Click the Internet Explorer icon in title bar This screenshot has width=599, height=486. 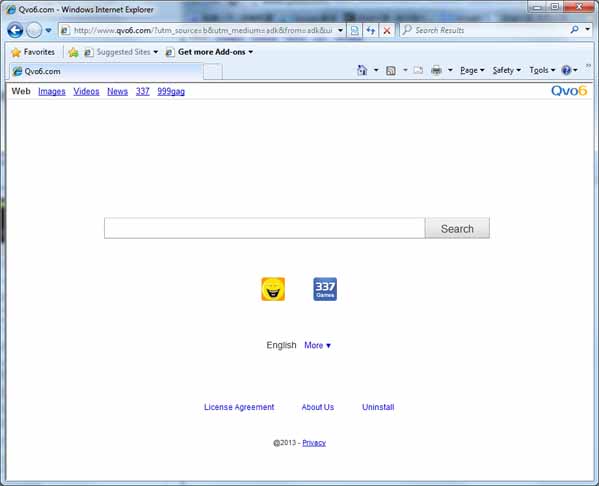[11, 10]
